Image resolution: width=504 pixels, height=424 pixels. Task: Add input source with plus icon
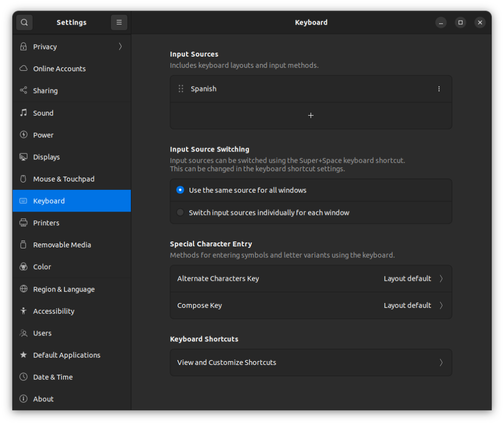pyautogui.click(x=311, y=116)
